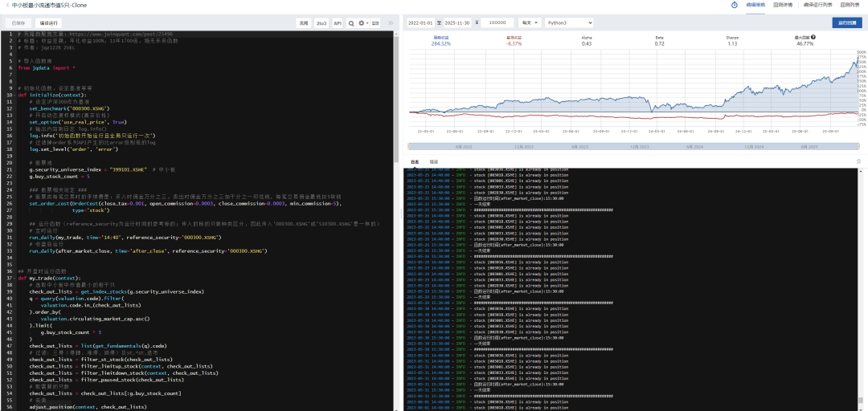Click the blue 运行回测 button
Screen dimensions: 868x411
(x=846, y=22)
